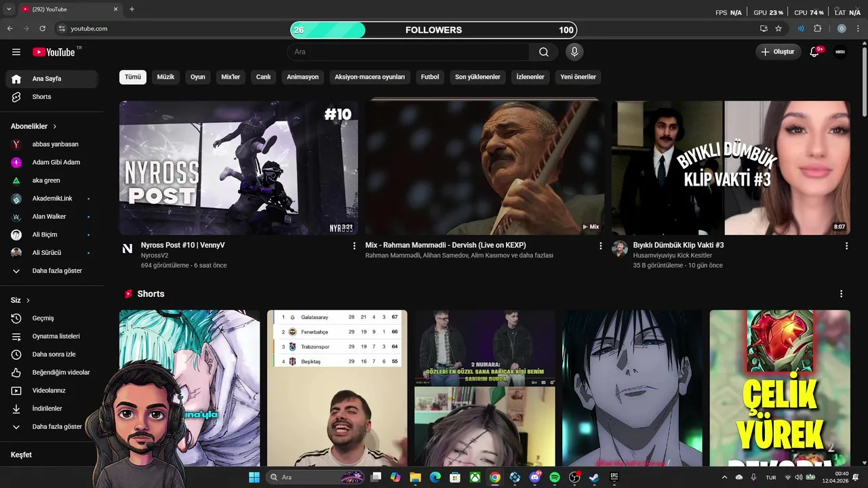Select the Canlı filter chip
868x488 pixels.
pyautogui.click(x=263, y=77)
